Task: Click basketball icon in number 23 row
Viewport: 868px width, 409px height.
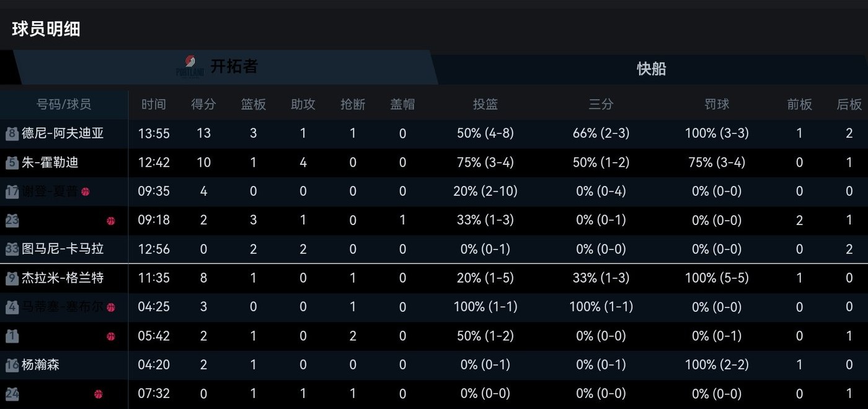Action: point(111,221)
